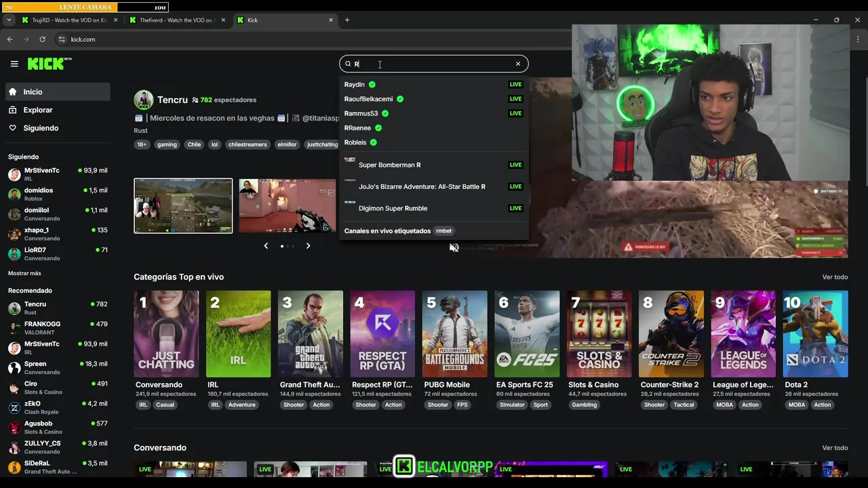
Task: Open Ver todo for Conversando
Action: 835,448
